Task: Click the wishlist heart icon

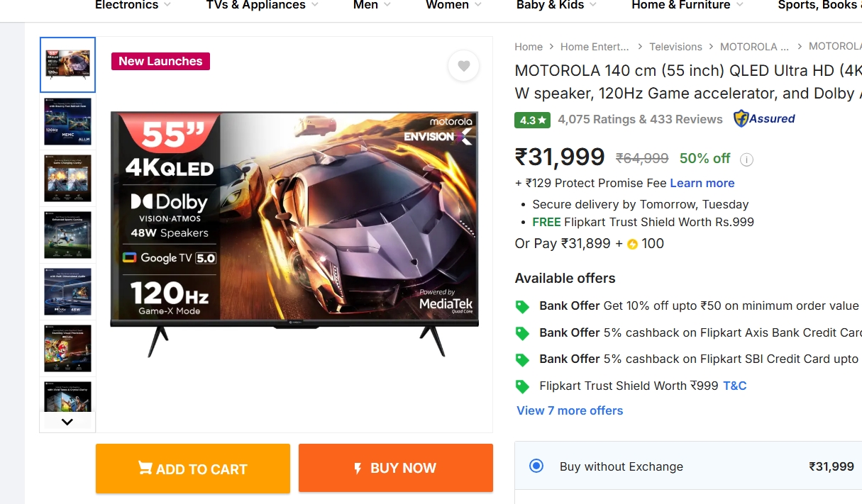Action: pyautogui.click(x=463, y=65)
